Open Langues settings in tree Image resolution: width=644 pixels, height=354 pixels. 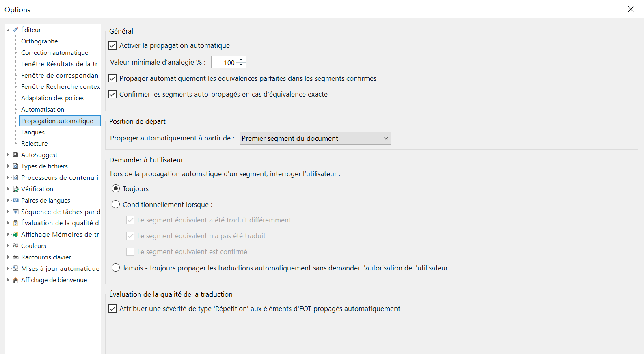click(x=33, y=132)
